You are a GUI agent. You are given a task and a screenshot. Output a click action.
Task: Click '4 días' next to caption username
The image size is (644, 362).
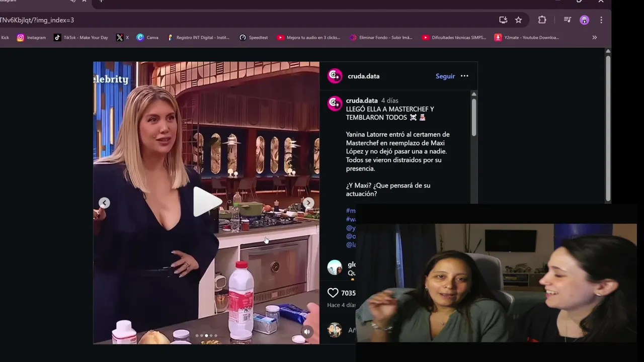pyautogui.click(x=389, y=101)
